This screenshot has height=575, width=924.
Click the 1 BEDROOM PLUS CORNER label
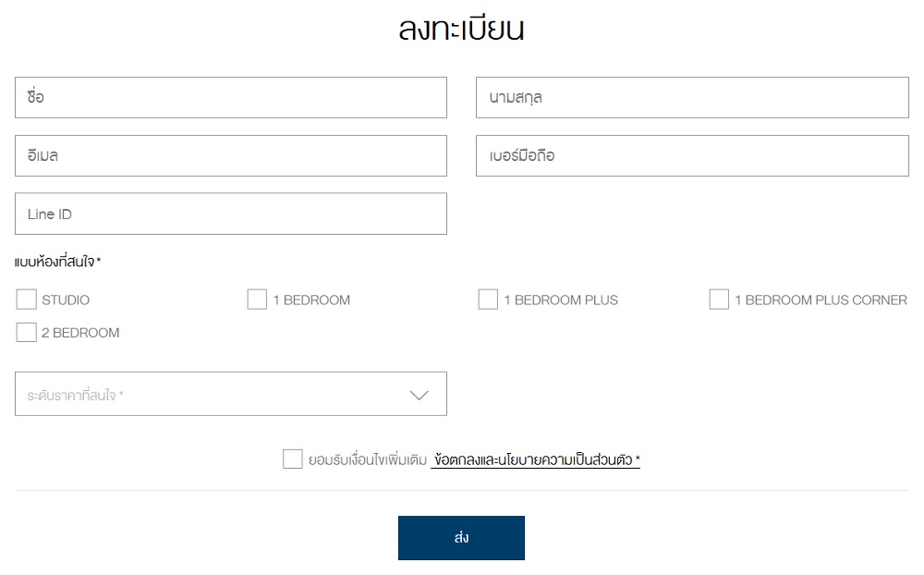point(821,300)
